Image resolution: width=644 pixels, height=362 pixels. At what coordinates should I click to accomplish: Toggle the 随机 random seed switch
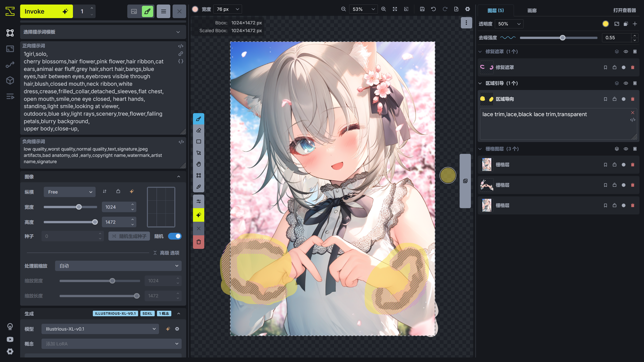pos(175,236)
